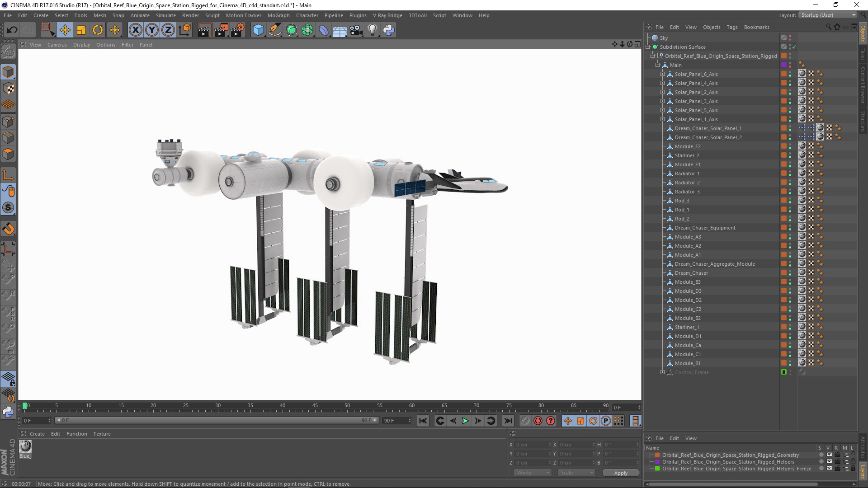Screen dimensions: 868x488
Task: Activate the Rotate tool
Action: click(x=98, y=30)
